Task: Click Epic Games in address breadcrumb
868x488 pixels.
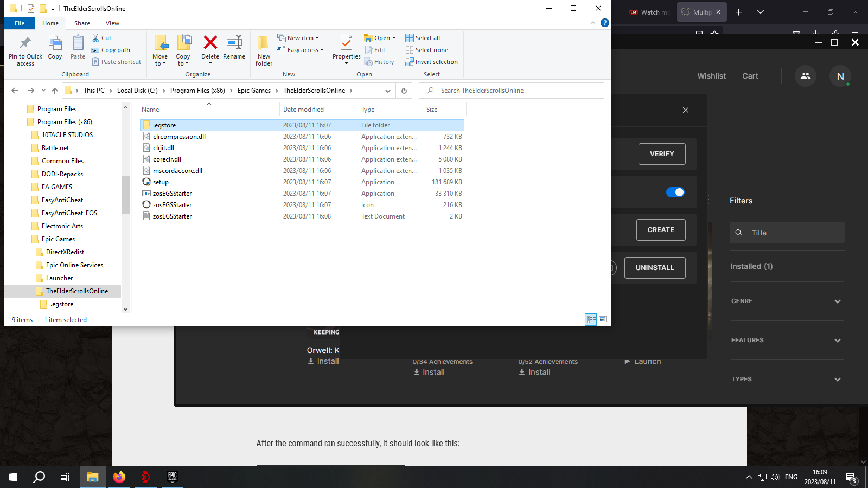Action: point(254,91)
